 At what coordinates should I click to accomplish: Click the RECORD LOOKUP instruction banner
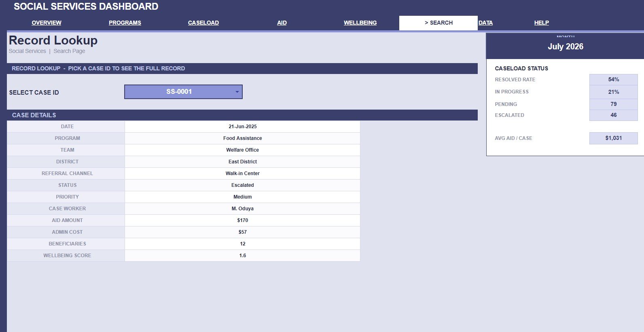(242, 69)
